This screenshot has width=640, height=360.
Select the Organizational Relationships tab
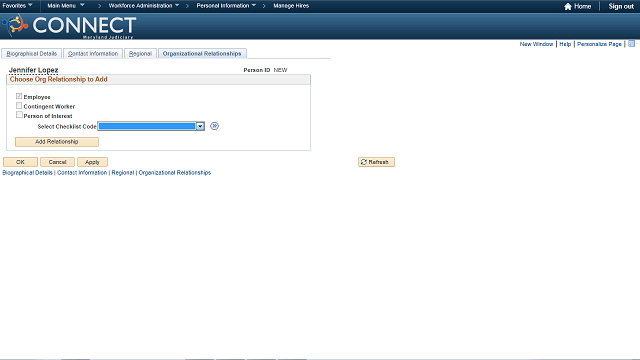(202, 53)
